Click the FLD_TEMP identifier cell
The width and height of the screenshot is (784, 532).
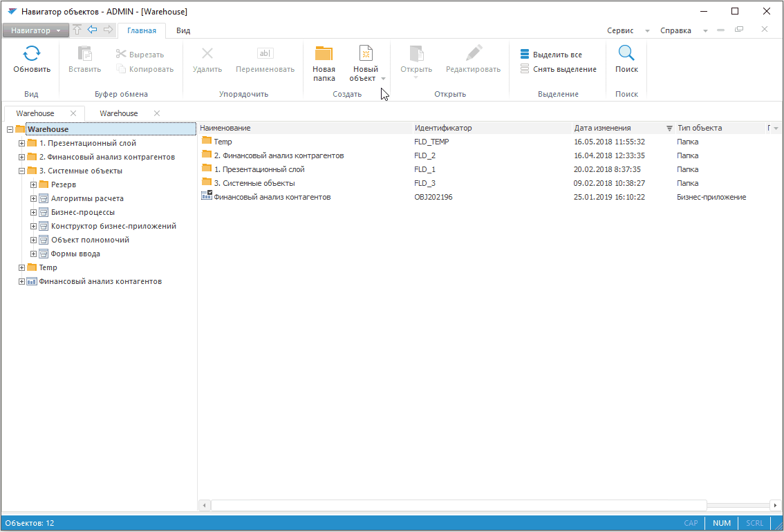tap(431, 142)
